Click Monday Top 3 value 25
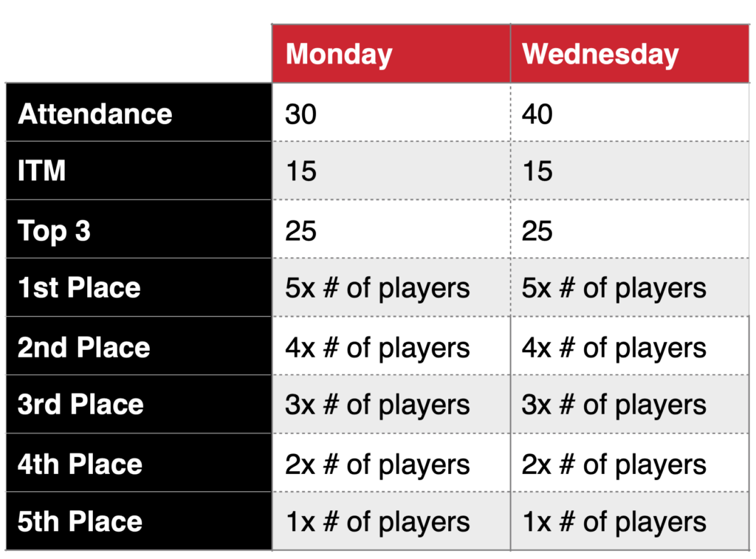Screen dimensions: 756x559 click(391, 229)
